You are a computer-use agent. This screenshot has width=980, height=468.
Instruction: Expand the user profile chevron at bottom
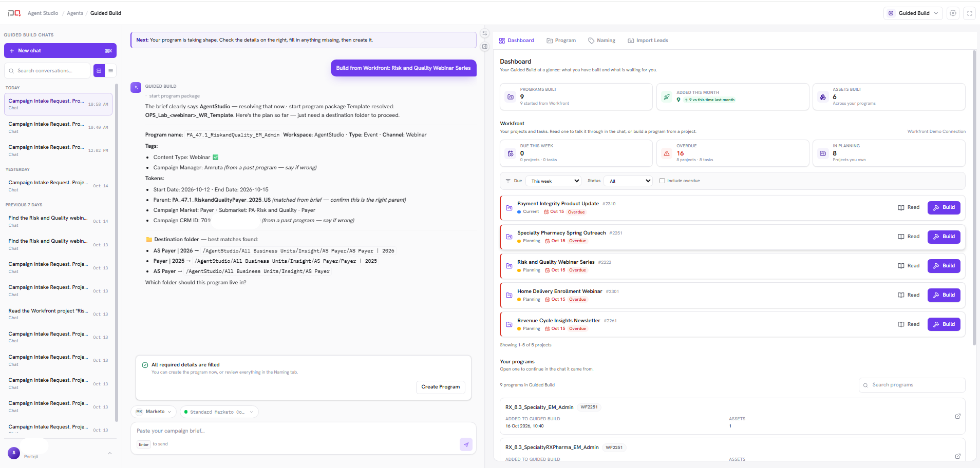[x=110, y=453]
